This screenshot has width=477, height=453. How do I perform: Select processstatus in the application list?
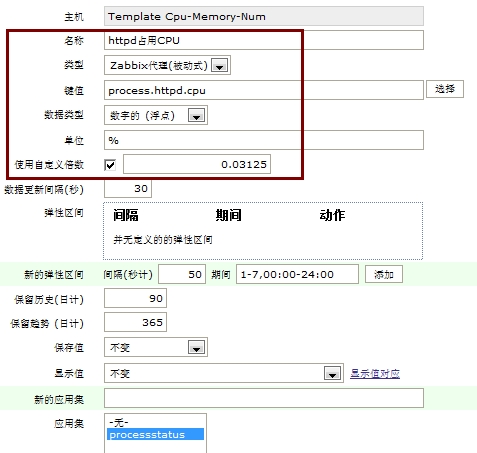155,435
